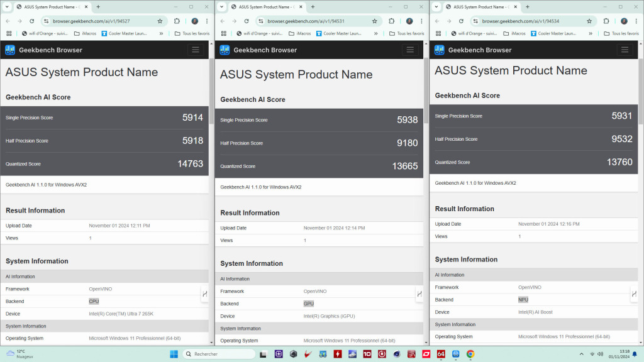Screen dimensions: 644x362
Task: Open the tab search chevron in the 94531 window
Action: coord(222,6)
